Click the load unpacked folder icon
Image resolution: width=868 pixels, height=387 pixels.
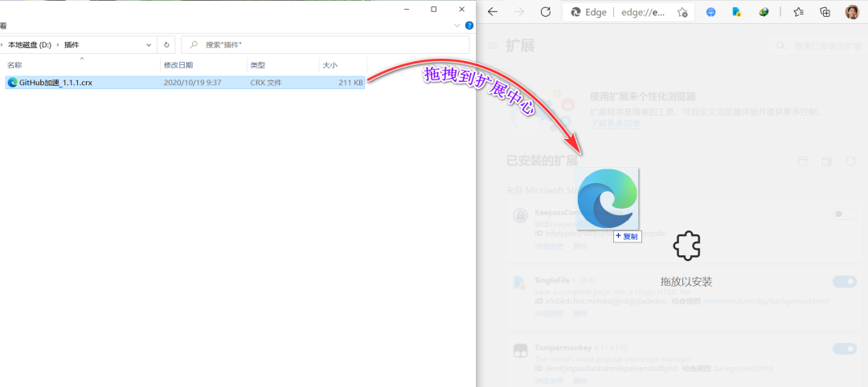pos(826,161)
